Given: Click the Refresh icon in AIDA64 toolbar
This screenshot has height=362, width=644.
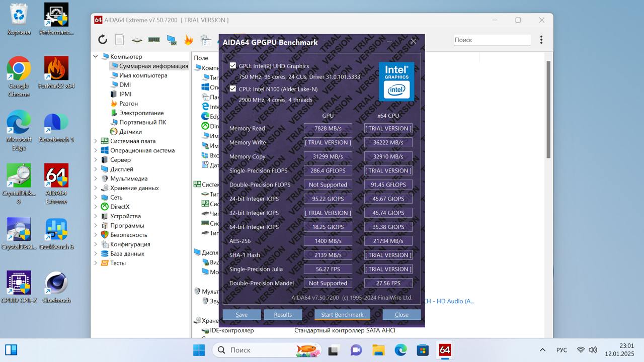Looking at the screenshot, I should pyautogui.click(x=103, y=40).
